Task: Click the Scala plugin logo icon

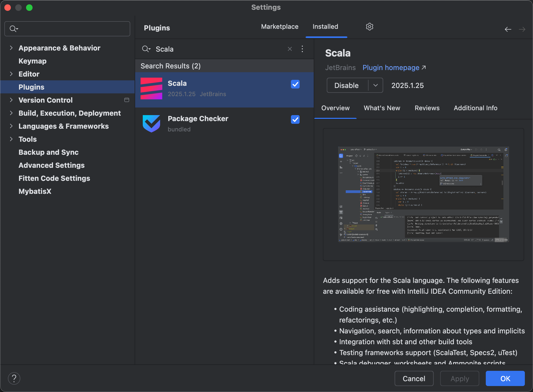Action: [x=151, y=88]
